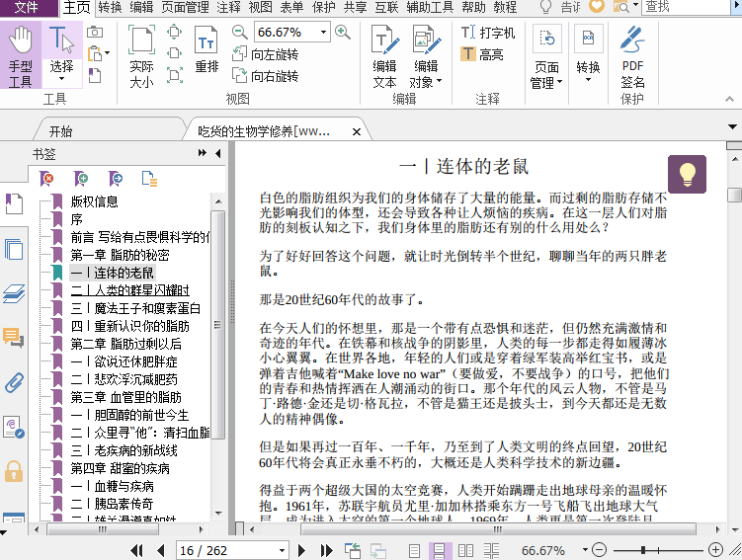Select bookmark 四丨重新认识你的脂肪
This screenshot has height=560, width=742.
coord(130,326)
